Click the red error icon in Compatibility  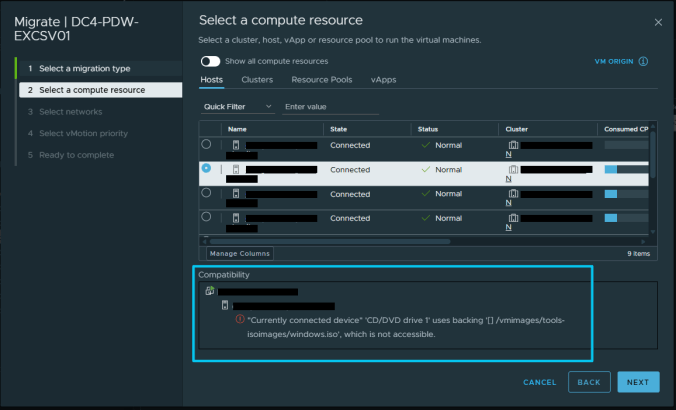coord(240,320)
